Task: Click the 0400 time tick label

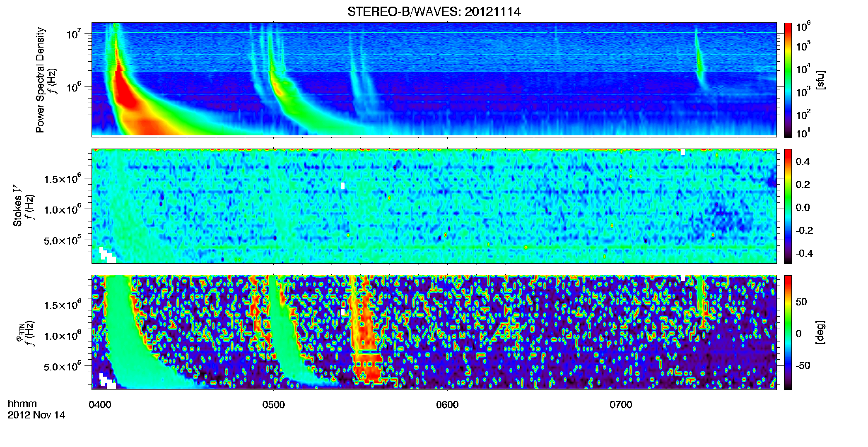Action: (100, 405)
